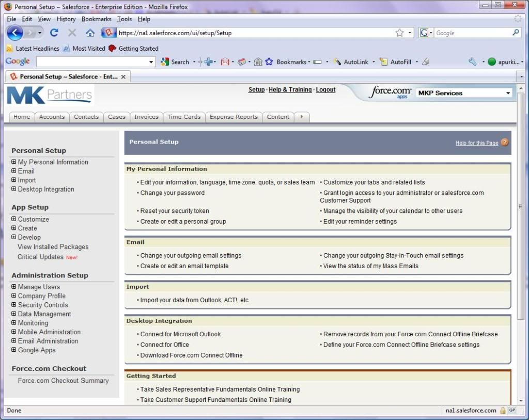Click the search magnifier in the Google box
The image size is (529, 420).
(x=516, y=33)
